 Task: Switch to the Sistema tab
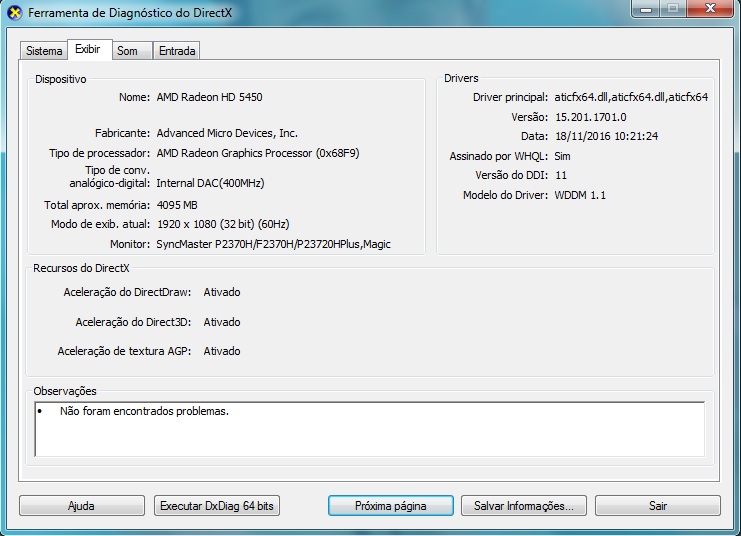(x=44, y=51)
